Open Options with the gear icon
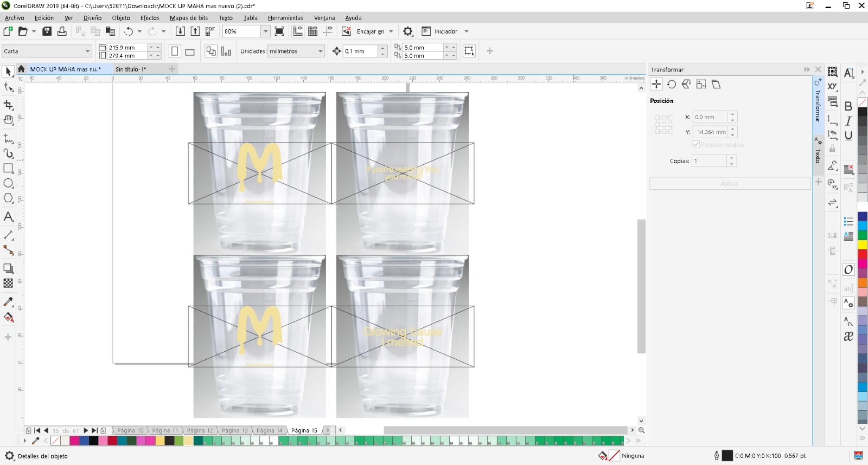The image size is (868, 465). (408, 31)
